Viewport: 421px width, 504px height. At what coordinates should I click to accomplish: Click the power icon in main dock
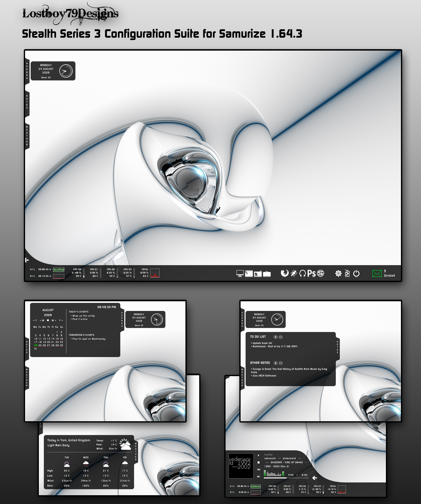coord(356,273)
